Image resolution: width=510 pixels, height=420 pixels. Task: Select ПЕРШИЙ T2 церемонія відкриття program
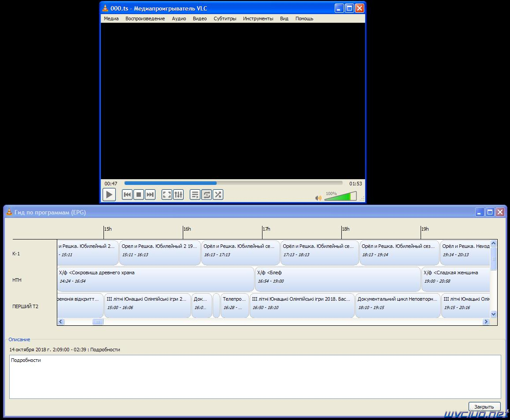tap(80, 306)
